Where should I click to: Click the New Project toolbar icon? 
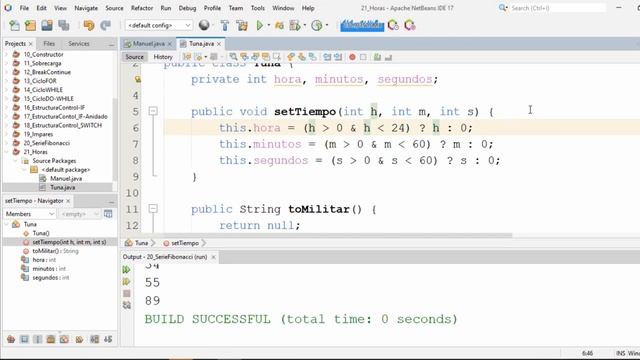[30, 25]
